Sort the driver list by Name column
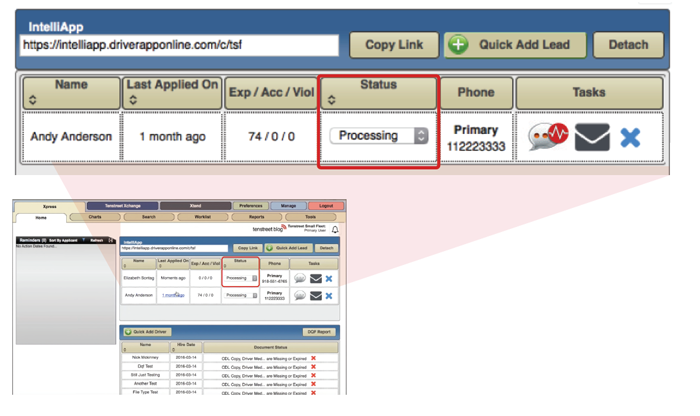Image resolution: width=700 pixels, height=416 pixels. click(x=145, y=347)
